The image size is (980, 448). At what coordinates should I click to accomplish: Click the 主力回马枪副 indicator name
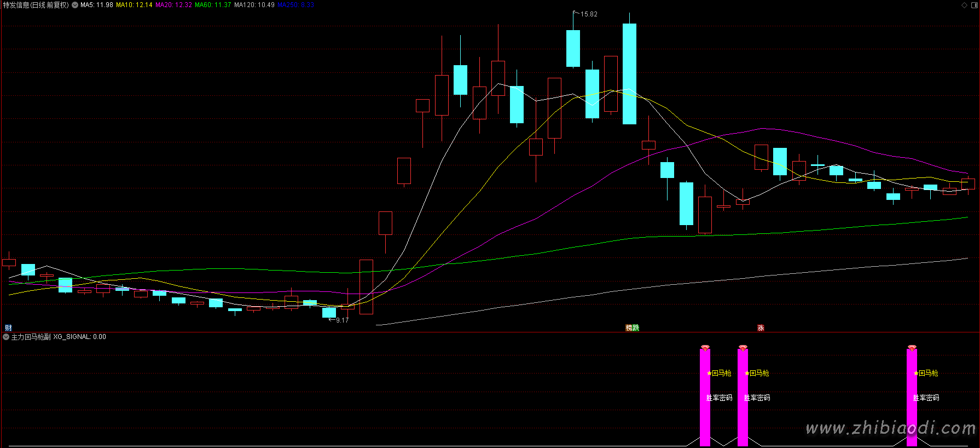31,337
